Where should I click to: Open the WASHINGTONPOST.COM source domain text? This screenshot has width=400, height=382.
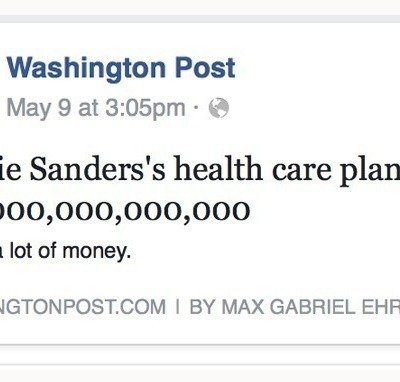click(83, 307)
